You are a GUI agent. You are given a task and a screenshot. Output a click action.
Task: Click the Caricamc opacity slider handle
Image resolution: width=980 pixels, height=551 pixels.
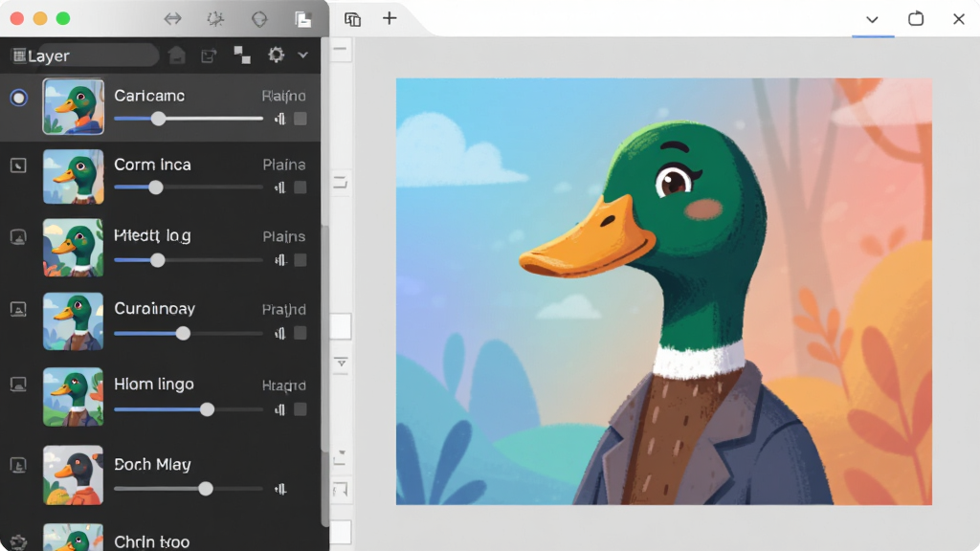click(159, 119)
